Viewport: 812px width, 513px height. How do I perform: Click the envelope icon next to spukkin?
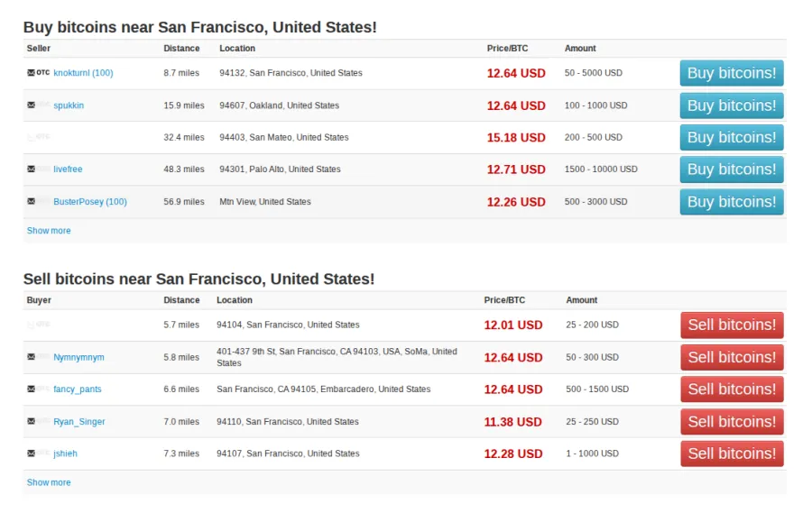point(32,105)
